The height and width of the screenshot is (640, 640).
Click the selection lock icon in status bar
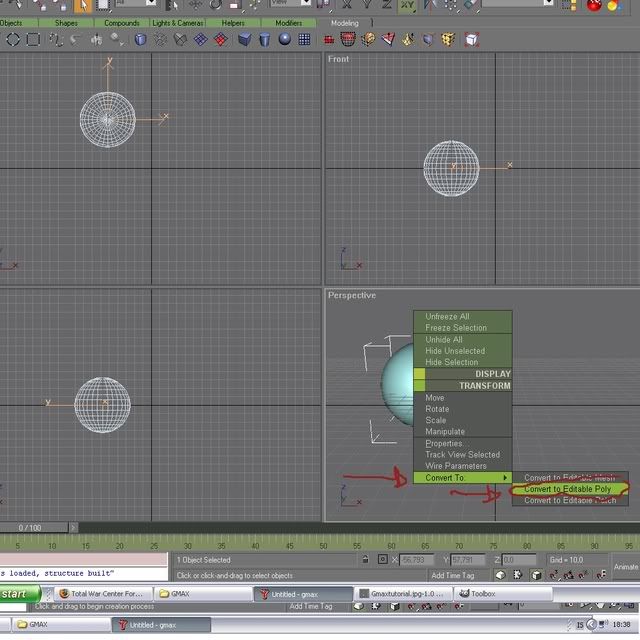[x=366, y=560]
